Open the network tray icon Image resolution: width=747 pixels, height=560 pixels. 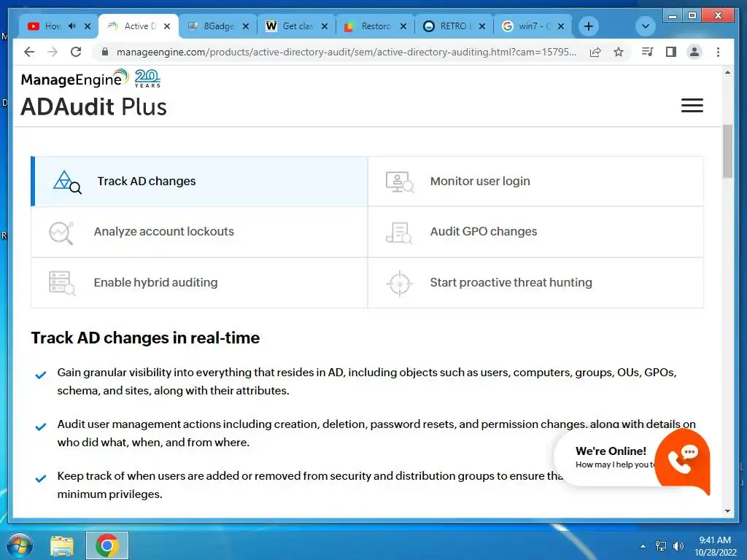point(661,546)
